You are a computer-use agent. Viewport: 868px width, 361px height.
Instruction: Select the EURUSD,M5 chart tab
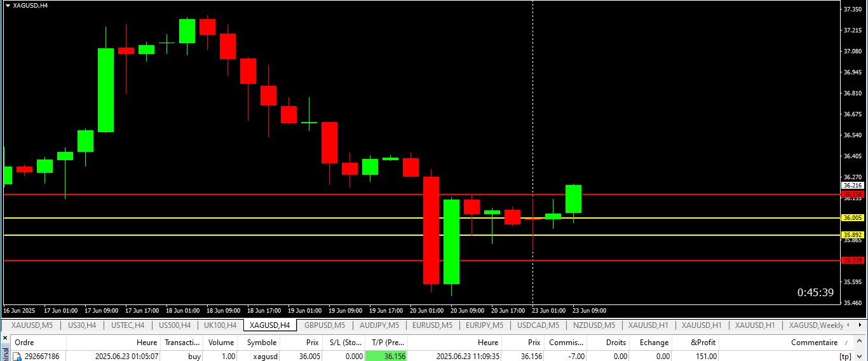click(432, 325)
